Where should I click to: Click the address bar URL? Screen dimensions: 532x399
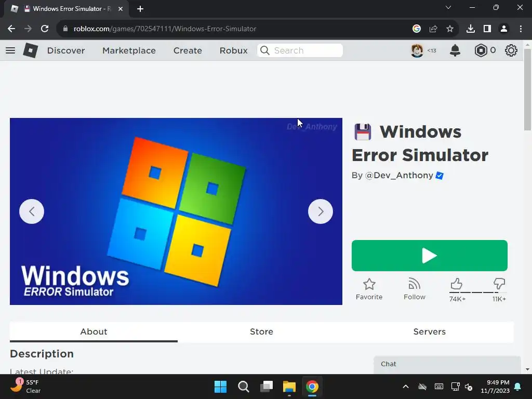click(x=165, y=29)
